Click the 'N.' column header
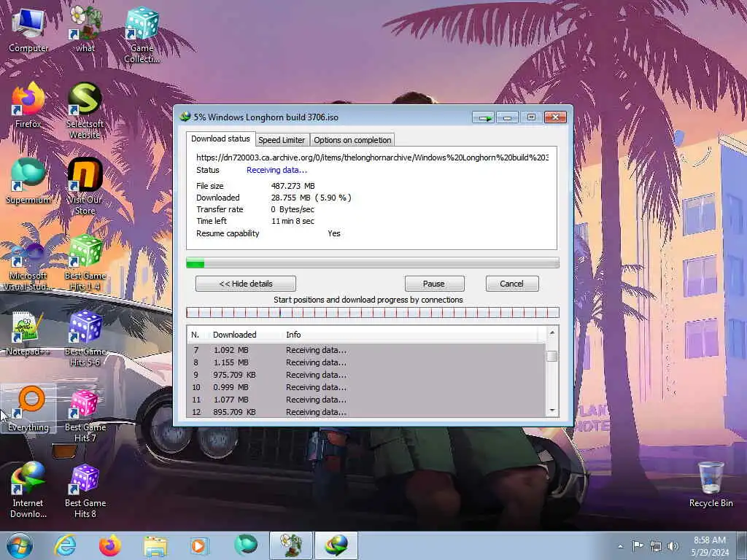The image size is (747, 560). point(198,335)
